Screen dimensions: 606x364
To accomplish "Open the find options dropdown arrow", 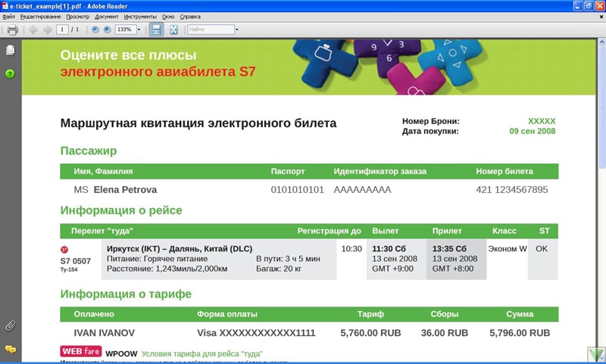I will pos(237,30).
